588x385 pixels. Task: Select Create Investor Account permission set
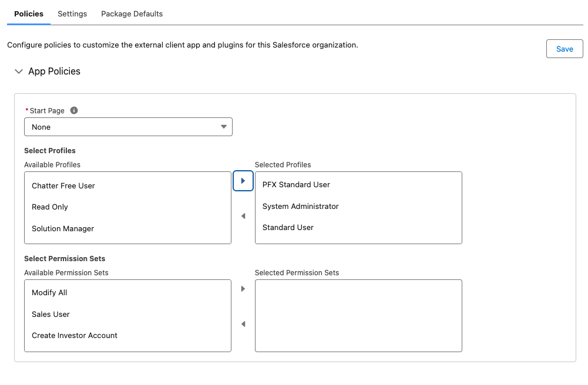point(75,336)
